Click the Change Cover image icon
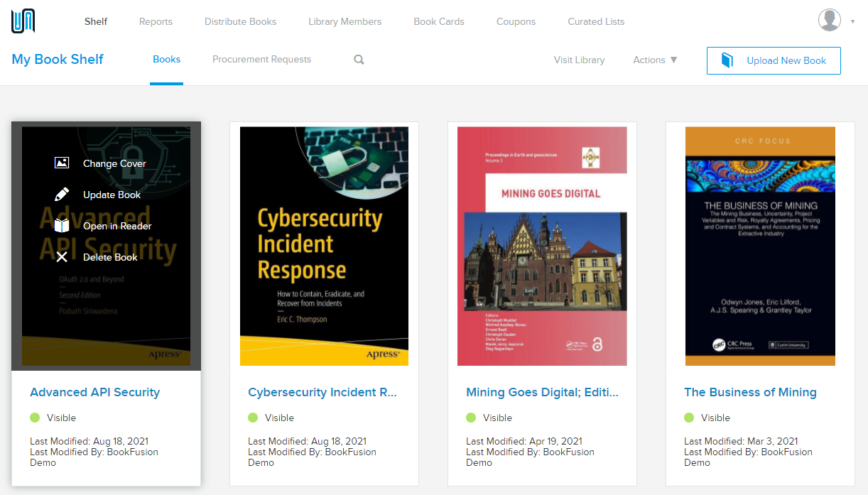 pyautogui.click(x=62, y=163)
